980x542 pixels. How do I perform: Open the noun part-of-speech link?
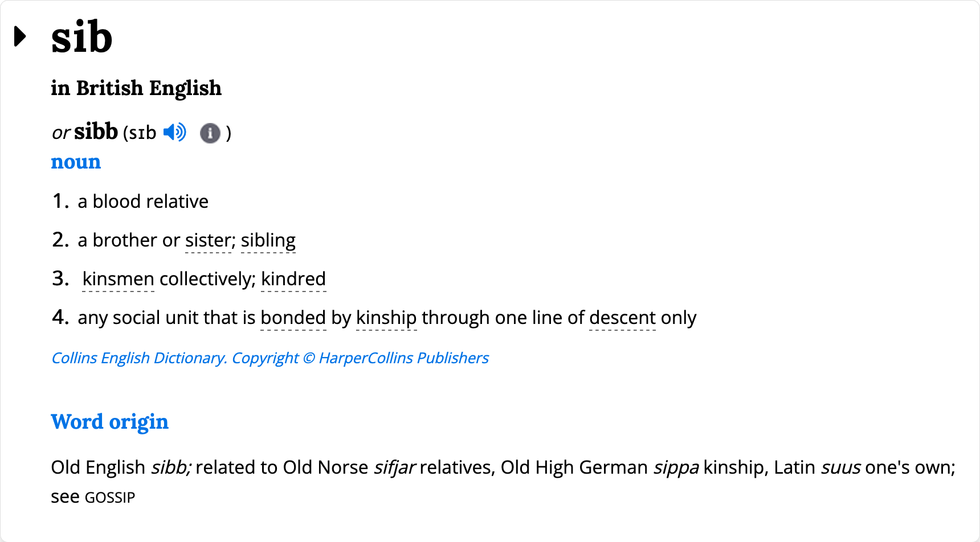click(x=76, y=162)
